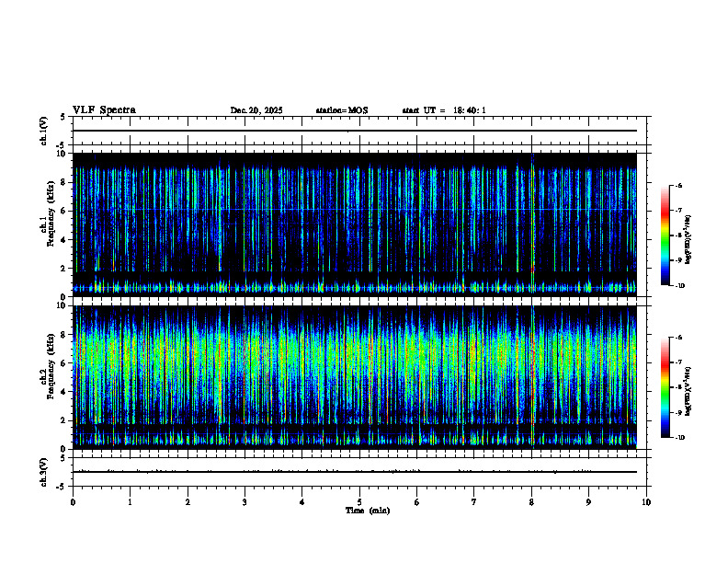Click the "9" tick label on Time axis
728x563 pixels.
588,502
